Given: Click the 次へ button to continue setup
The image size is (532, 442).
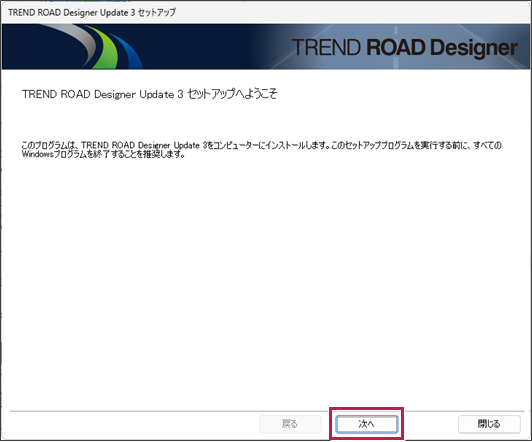Looking at the screenshot, I should pos(366,424).
